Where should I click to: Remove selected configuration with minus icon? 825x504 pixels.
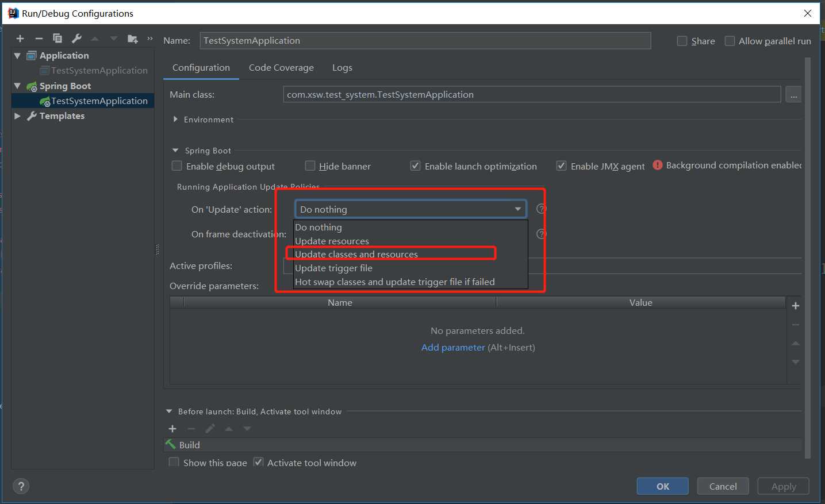(39, 39)
